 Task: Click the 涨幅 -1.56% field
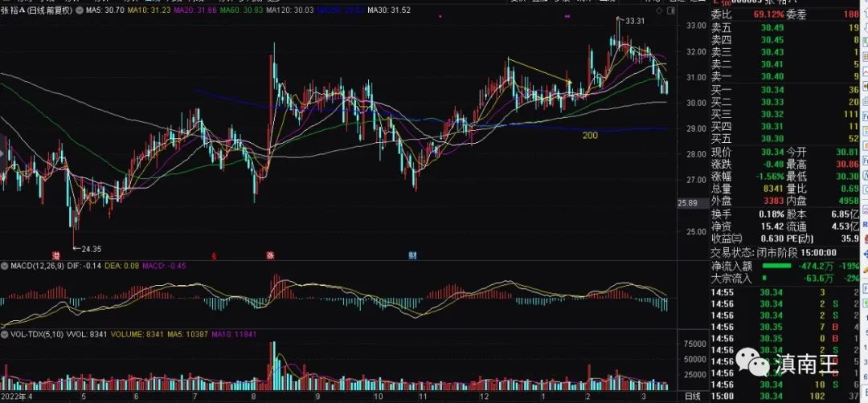[x=747, y=177]
